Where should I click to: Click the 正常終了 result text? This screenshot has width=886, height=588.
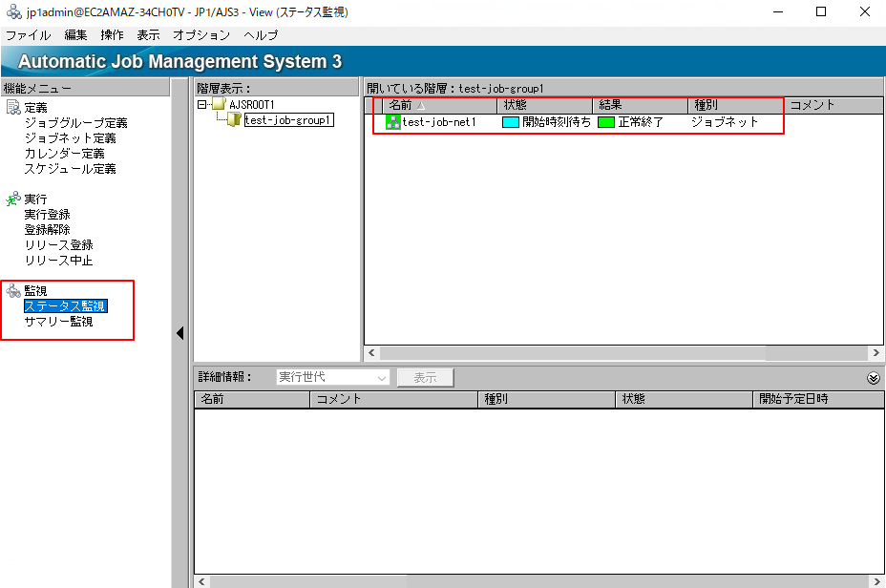[641, 122]
